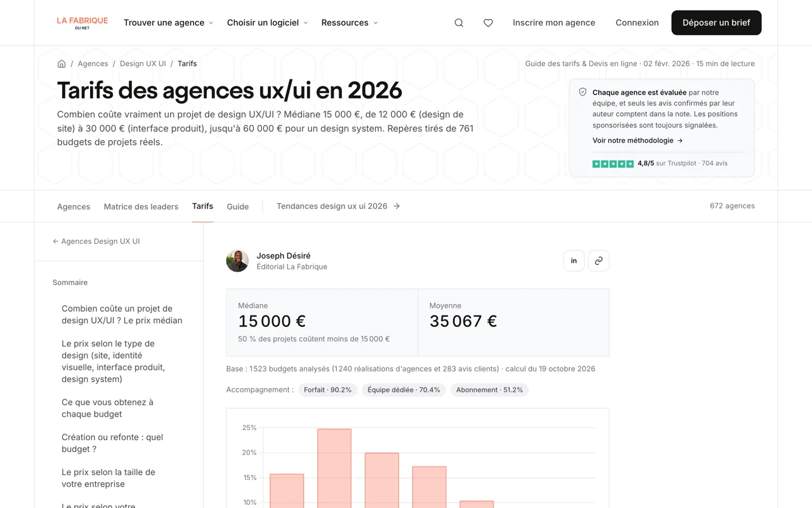Click the Sommaire heading
Image resolution: width=812 pixels, height=508 pixels.
(70, 283)
